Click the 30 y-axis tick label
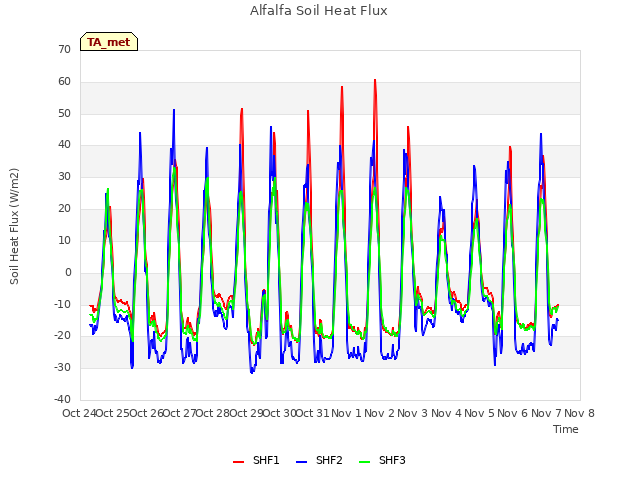640x480 pixels. 64,177
